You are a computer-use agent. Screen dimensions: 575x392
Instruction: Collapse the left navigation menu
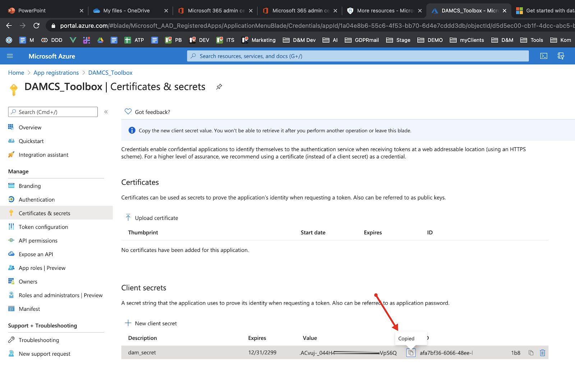[x=106, y=112]
